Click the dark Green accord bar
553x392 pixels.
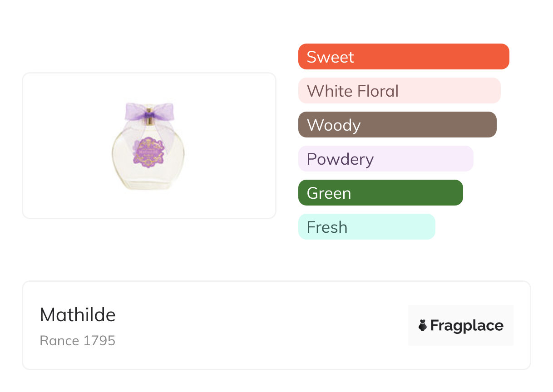click(380, 193)
